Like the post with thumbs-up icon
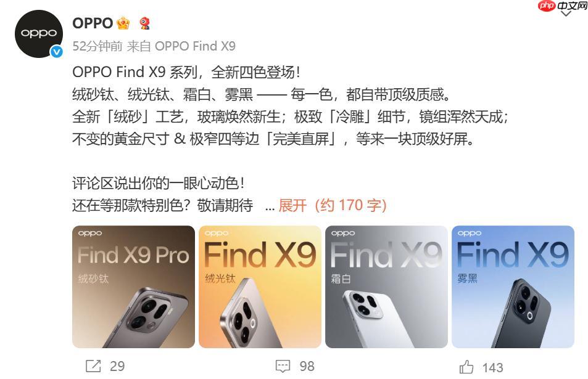 (x=466, y=367)
